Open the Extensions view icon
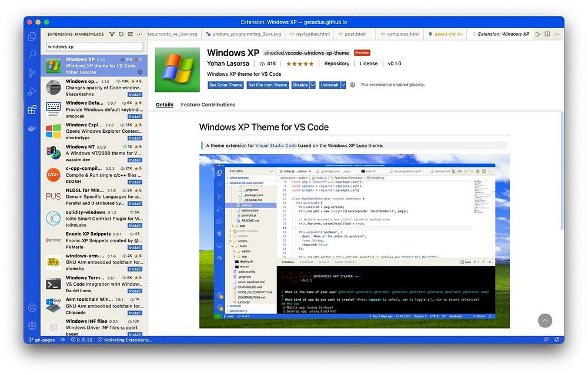588x375 pixels. coord(32,109)
